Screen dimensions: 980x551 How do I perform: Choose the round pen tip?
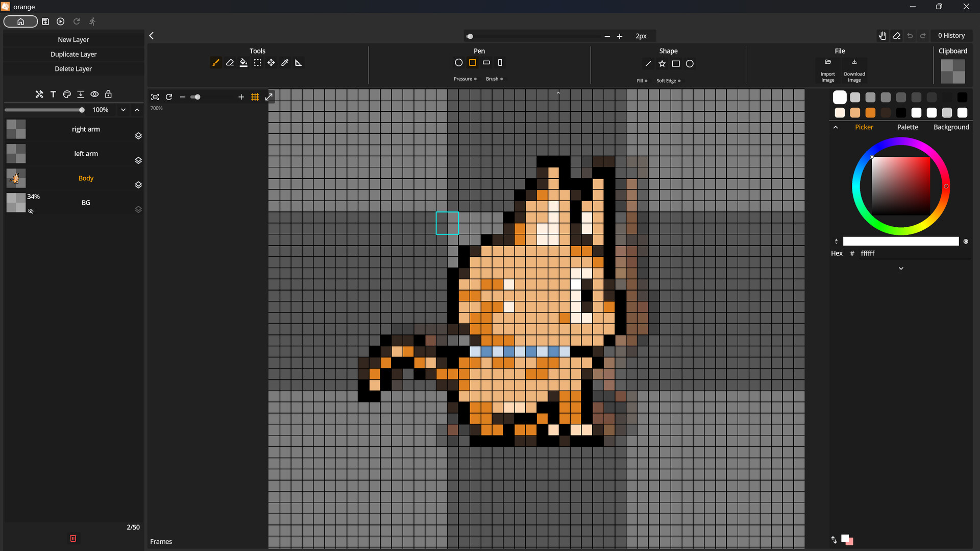(459, 63)
